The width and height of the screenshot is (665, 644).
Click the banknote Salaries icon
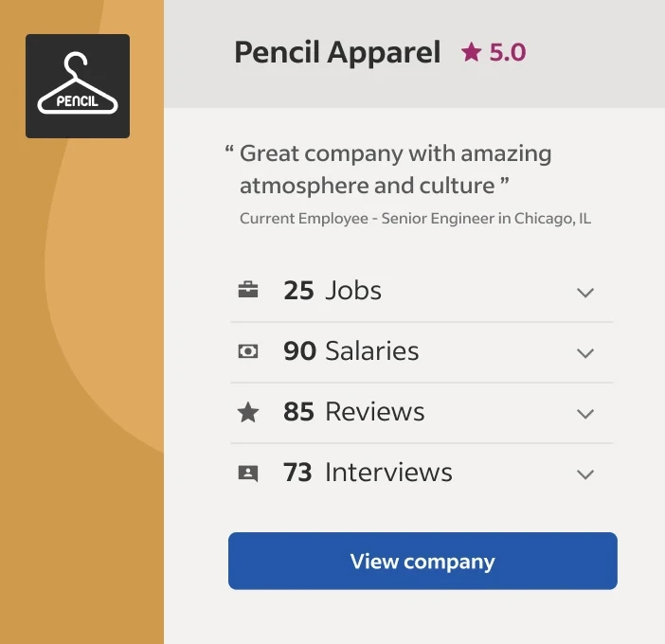248,351
